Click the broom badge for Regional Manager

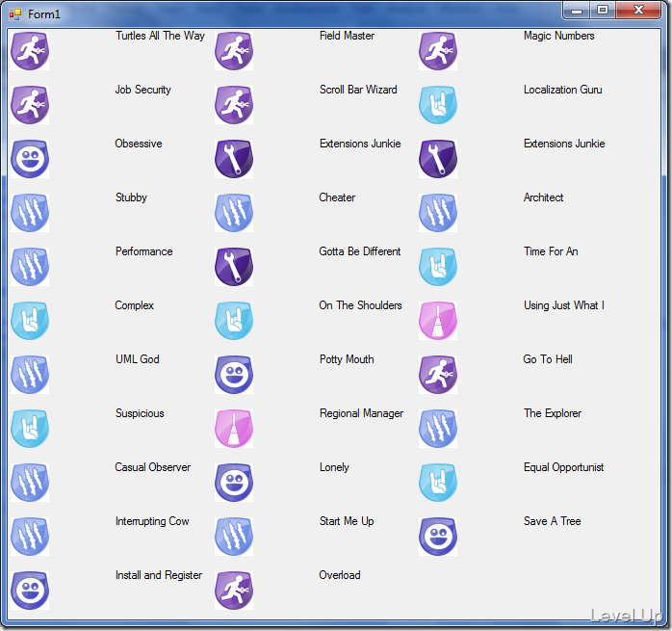point(234,429)
